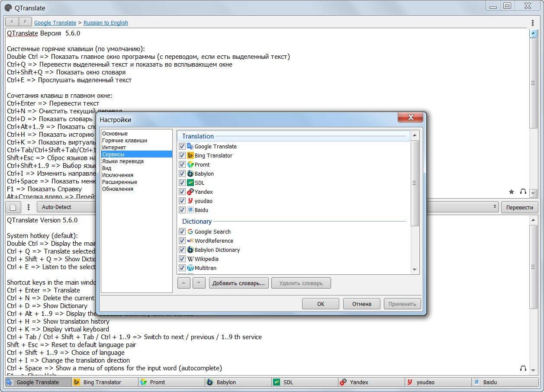544x392 pixels.
Task: Close the Настройки dialog with red X
Action: (410, 117)
